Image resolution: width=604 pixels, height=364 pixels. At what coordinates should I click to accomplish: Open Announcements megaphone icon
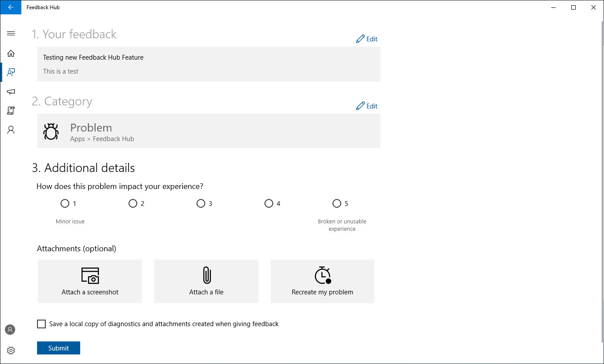(11, 92)
